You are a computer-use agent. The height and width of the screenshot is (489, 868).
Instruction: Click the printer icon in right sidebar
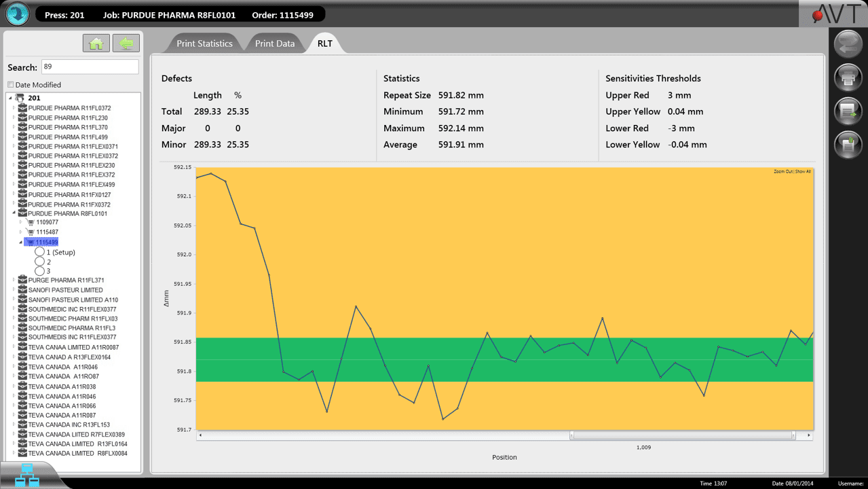(848, 77)
